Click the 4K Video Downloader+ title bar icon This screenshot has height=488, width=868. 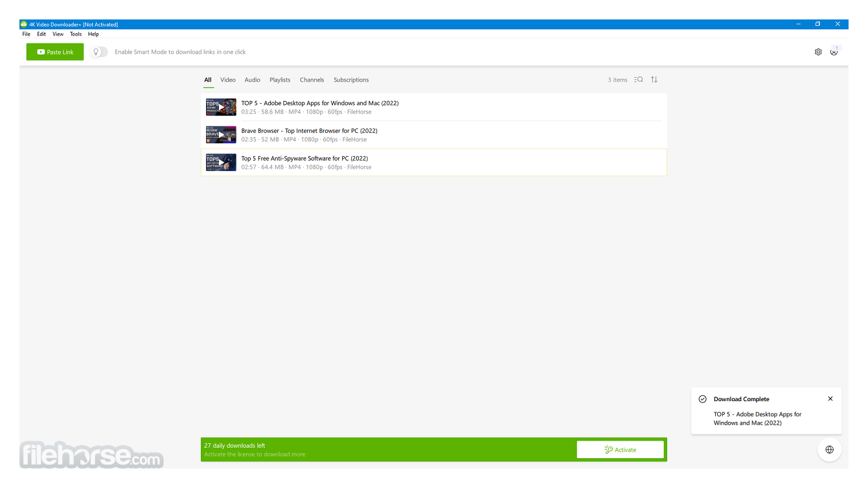(x=24, y=24)
